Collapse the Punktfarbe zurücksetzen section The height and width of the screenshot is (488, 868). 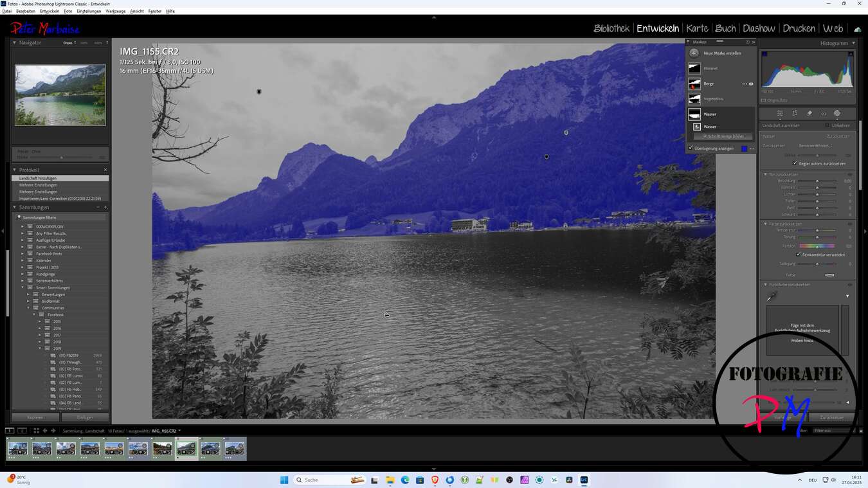click(765, 284)
